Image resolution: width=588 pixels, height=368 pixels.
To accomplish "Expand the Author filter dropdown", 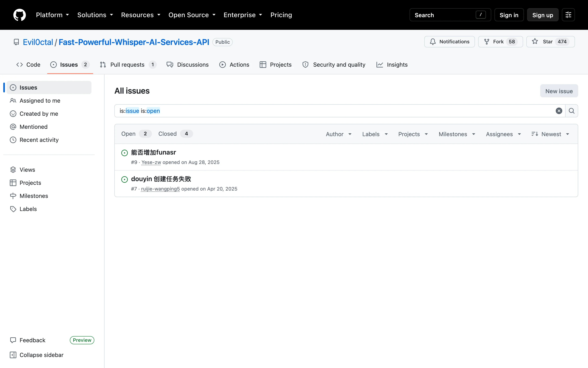I will 339,134.
